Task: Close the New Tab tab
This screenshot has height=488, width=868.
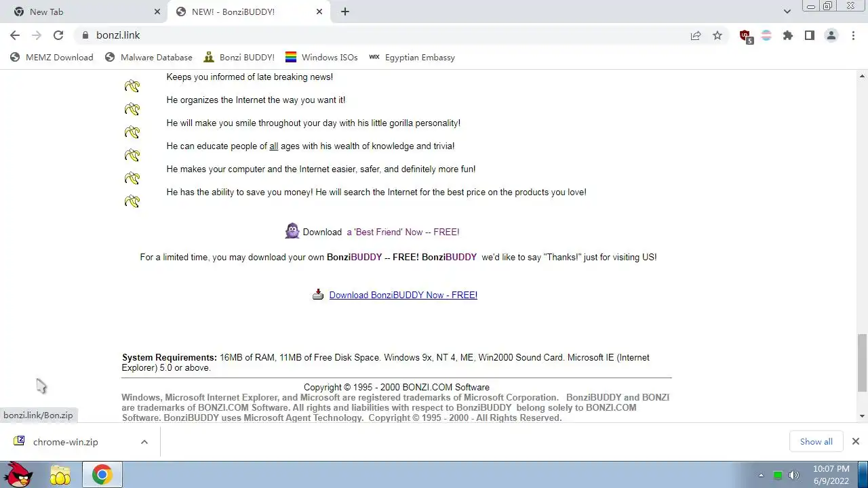Action: coord(157,12)
